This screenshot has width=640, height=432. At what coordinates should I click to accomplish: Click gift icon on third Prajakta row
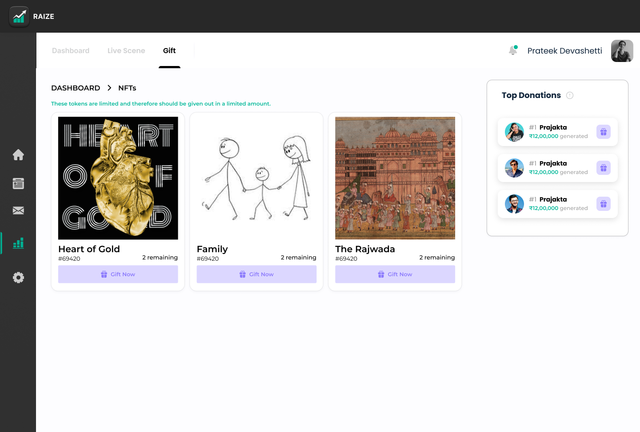tap(603, 204)
